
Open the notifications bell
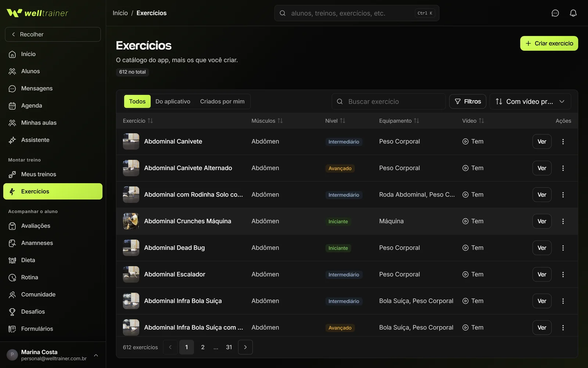coord(573,13)
